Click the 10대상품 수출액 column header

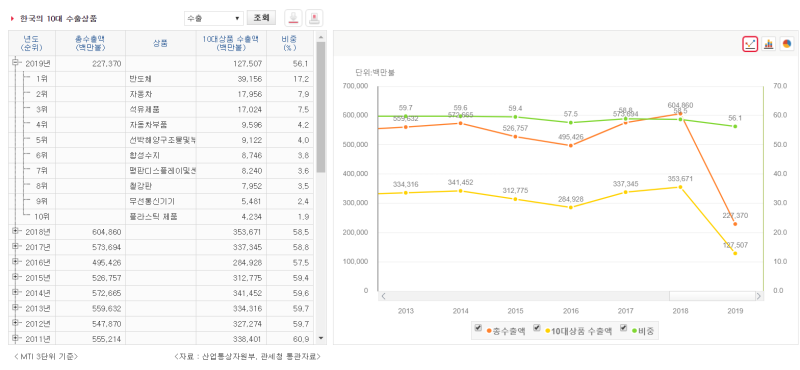(x=231, y=43)
